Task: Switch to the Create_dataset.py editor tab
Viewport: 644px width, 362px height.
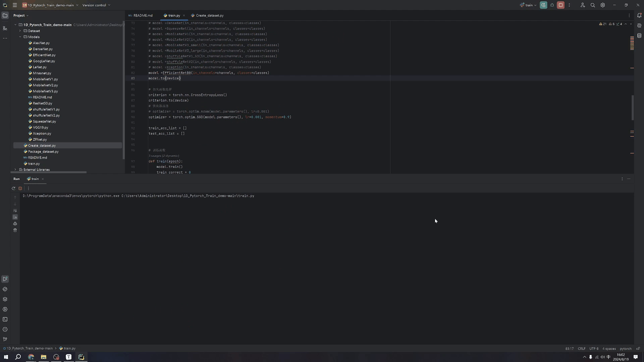Action: (207, 15)
